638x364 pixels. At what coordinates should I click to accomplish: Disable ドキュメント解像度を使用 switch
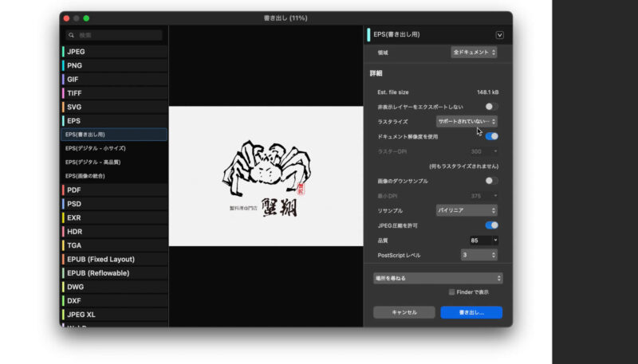(491, 136)
